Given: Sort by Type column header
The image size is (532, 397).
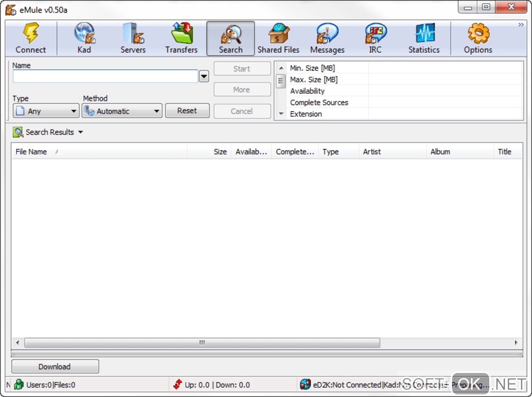Looking at the screenshot, I should coord(338,152).
